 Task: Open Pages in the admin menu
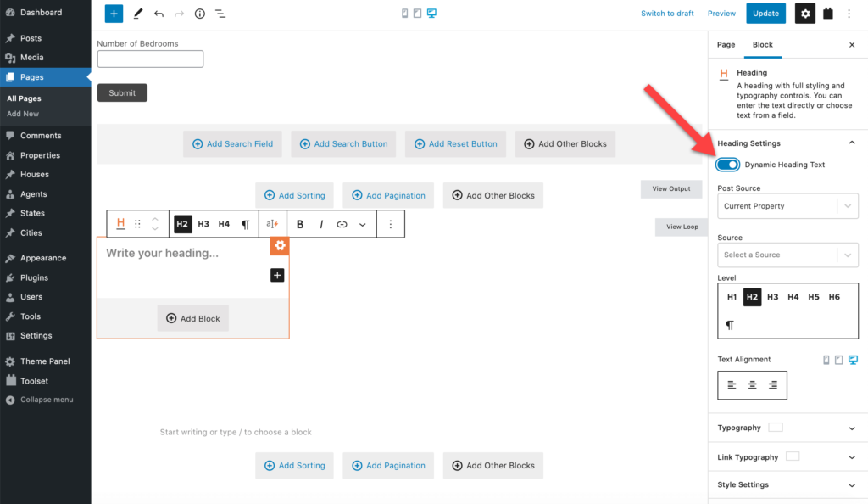[x=46, y=77]
